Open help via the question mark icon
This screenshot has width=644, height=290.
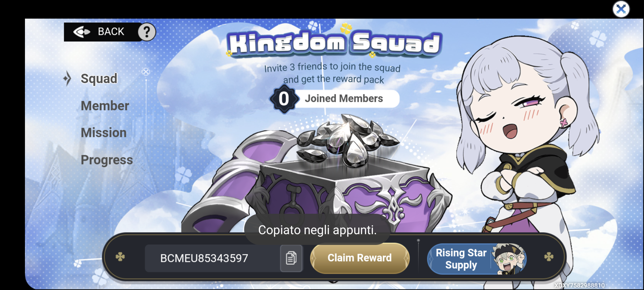click(x=147, y=32)
